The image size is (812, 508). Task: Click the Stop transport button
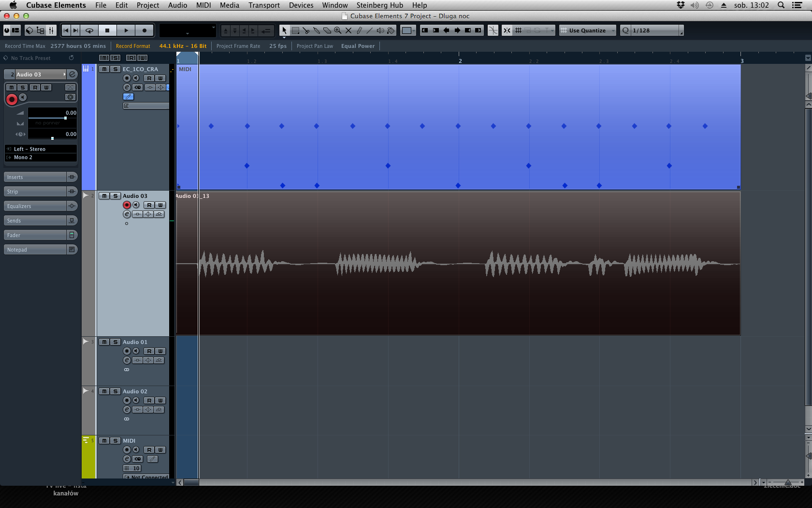coord(107,30)
